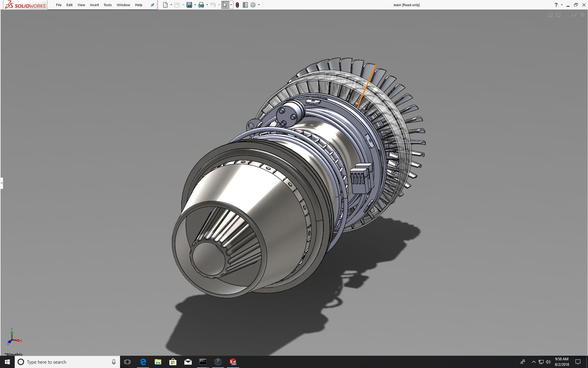Click the Print icon

(201, 5)
